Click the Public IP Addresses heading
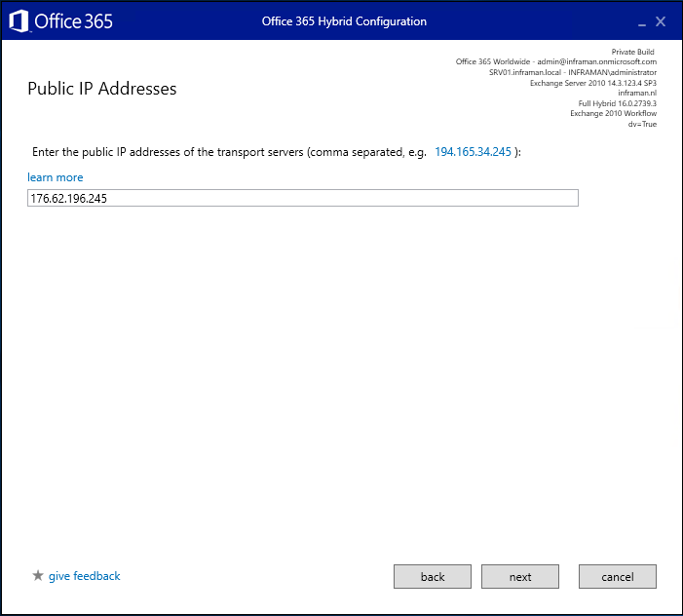The width and height of the screenshot is (683, 616). pos(102,89)
